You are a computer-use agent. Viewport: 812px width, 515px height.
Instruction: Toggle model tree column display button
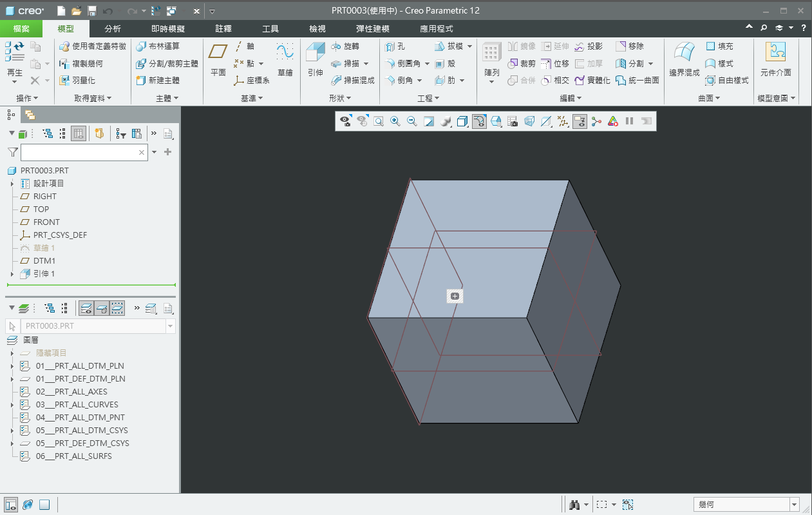click(x=78, y=133)
